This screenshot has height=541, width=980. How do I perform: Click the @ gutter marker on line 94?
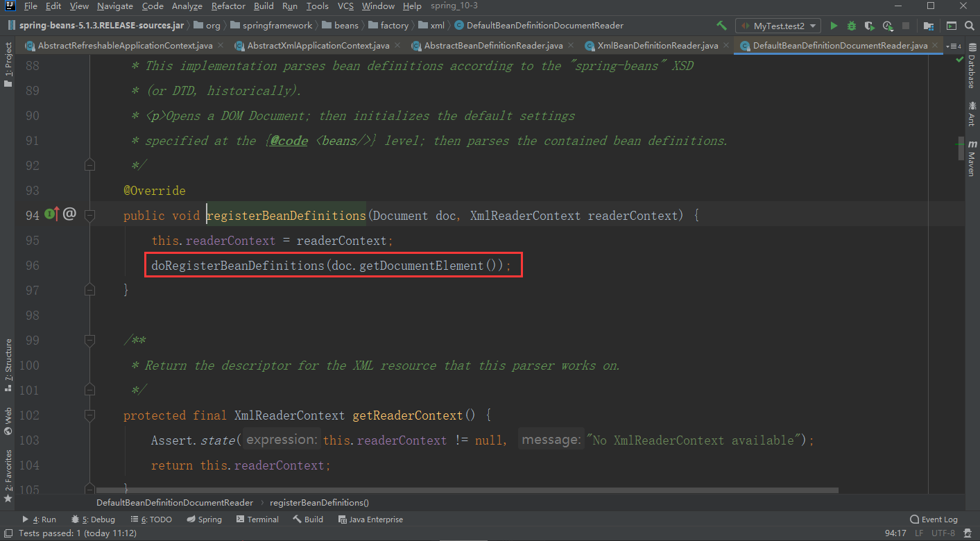[69, 214]
